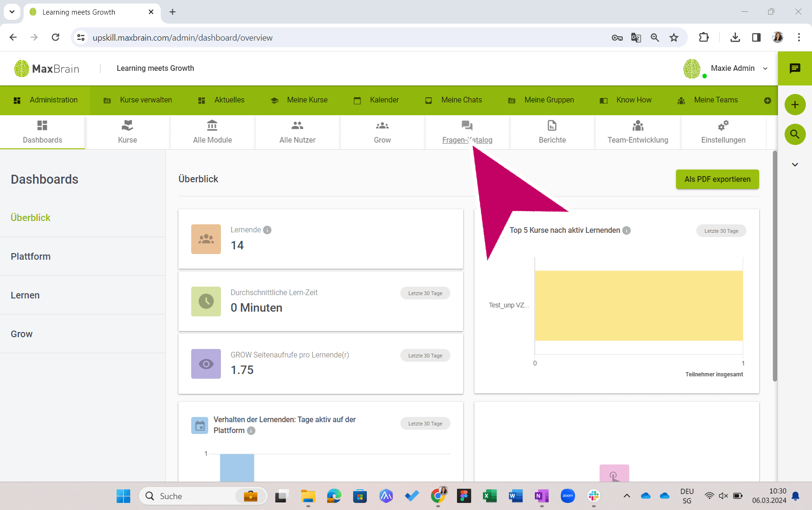This screenshot has width=812, height=510.
Task: Click the browser reload button
Action: [x=56, y=37]
